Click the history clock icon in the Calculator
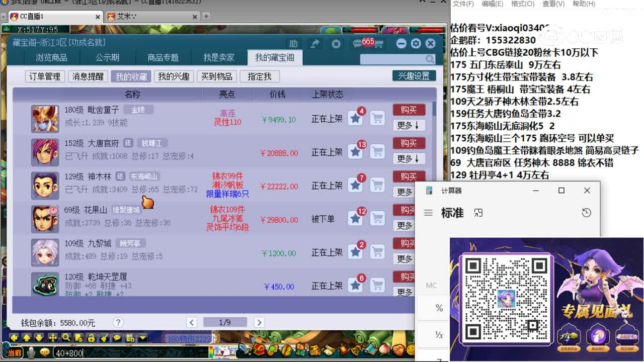644x362 pixels. coord(586,213)
